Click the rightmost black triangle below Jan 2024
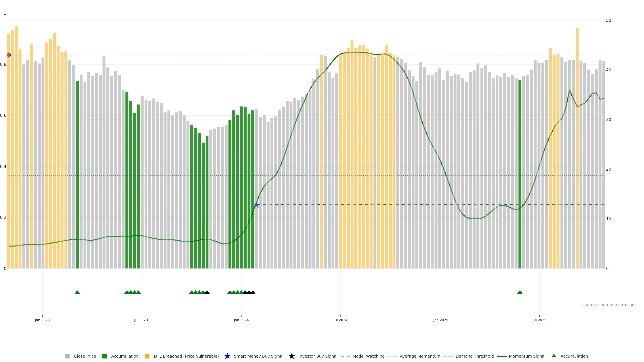The height and width of the screenshot is (362, 644). click(253, 292)
